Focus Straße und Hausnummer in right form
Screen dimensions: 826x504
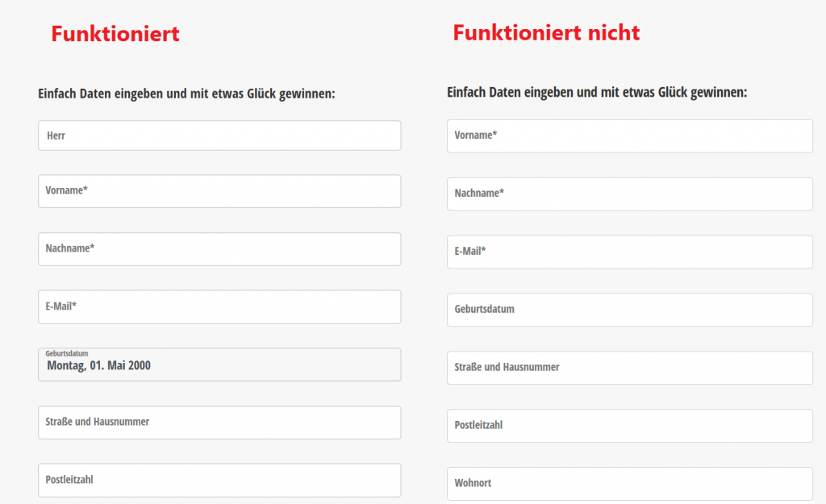[x=629, y=368]
